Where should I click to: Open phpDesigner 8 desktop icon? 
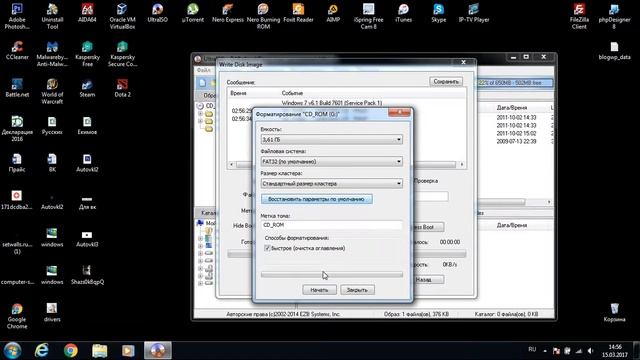614,16
